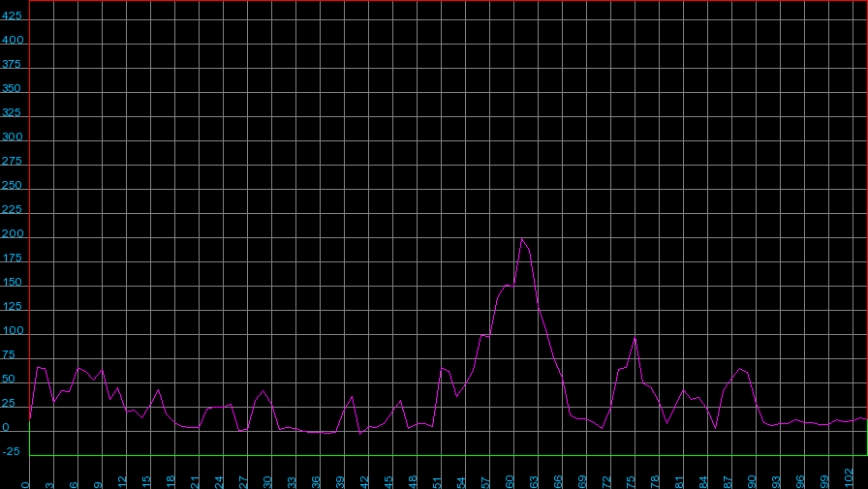Click the magenta curve's highest peak near 200

[521, 239]
